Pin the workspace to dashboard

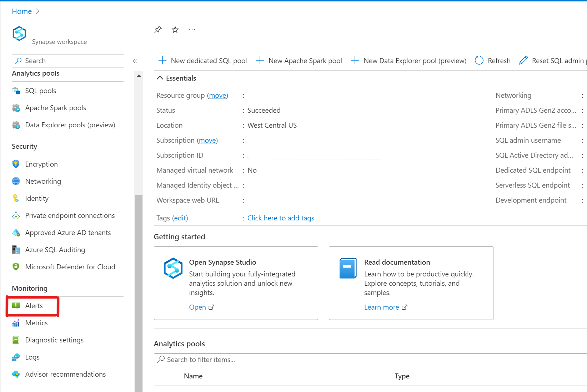click(158, 30)
